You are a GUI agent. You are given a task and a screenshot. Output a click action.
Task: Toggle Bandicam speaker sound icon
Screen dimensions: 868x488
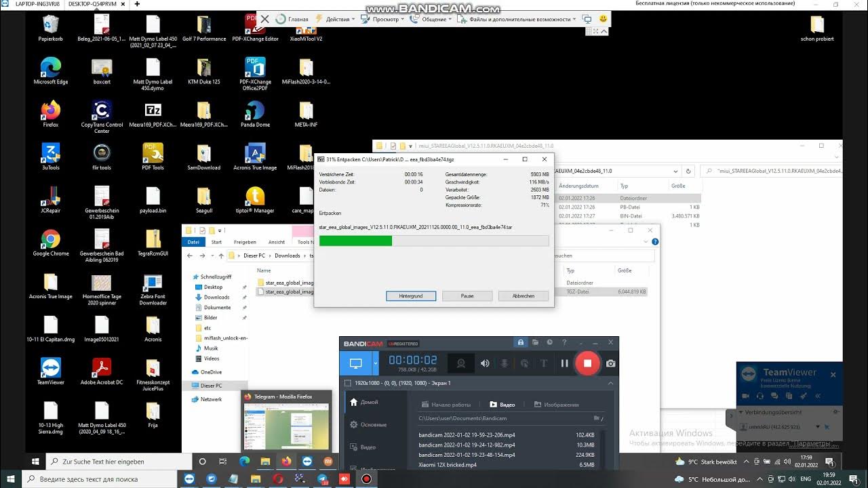click(x=485, y=363)
